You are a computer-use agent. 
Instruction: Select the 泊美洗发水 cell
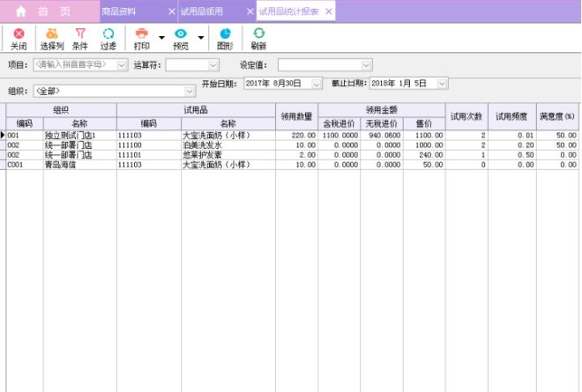228,145
